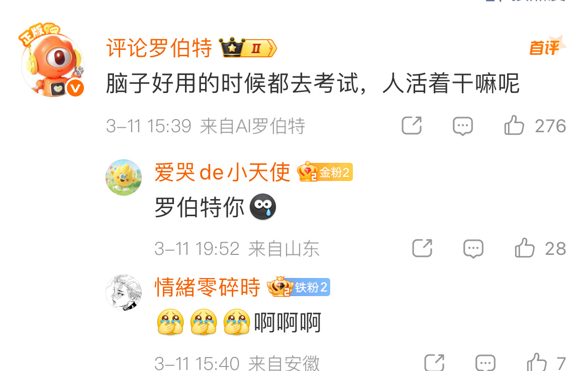Visit 评论罗伯特 username link
The image size is (588, 371).
(x=159, y=48)
